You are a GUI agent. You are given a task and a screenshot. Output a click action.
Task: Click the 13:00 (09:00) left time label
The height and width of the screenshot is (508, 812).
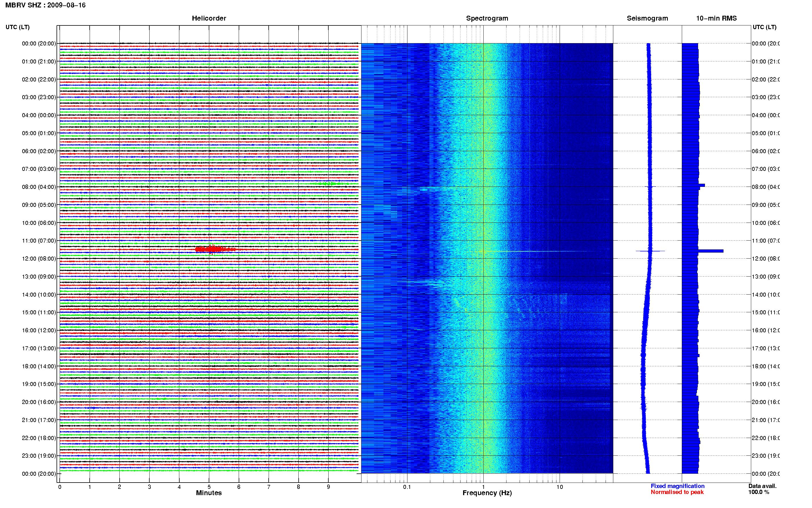click(x=39, y=277)
